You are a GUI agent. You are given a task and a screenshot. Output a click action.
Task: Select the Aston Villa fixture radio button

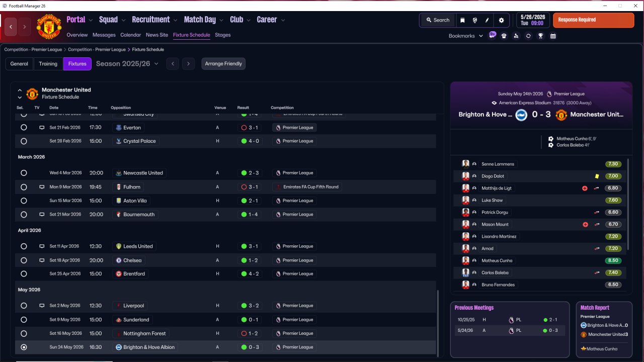click(24, 201)
